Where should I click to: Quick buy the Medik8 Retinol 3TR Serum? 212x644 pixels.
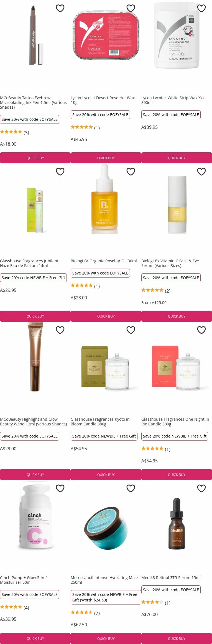(177, 638)
